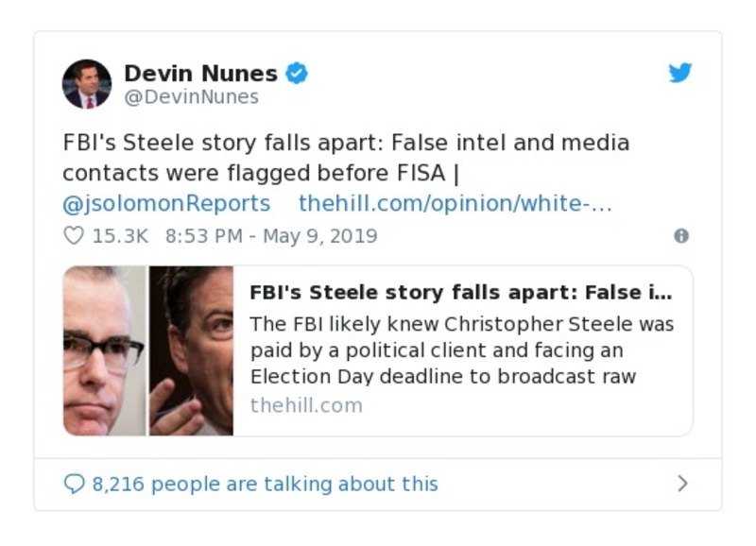Expand the conversation with the right chevron
The image size is (756, 546).
(x=682, y=484)
